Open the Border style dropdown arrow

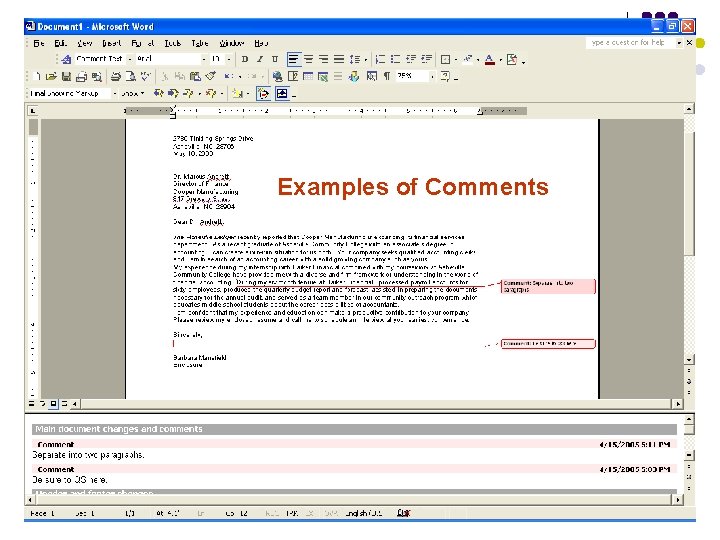pyautogui.click(x=456, y=60)
